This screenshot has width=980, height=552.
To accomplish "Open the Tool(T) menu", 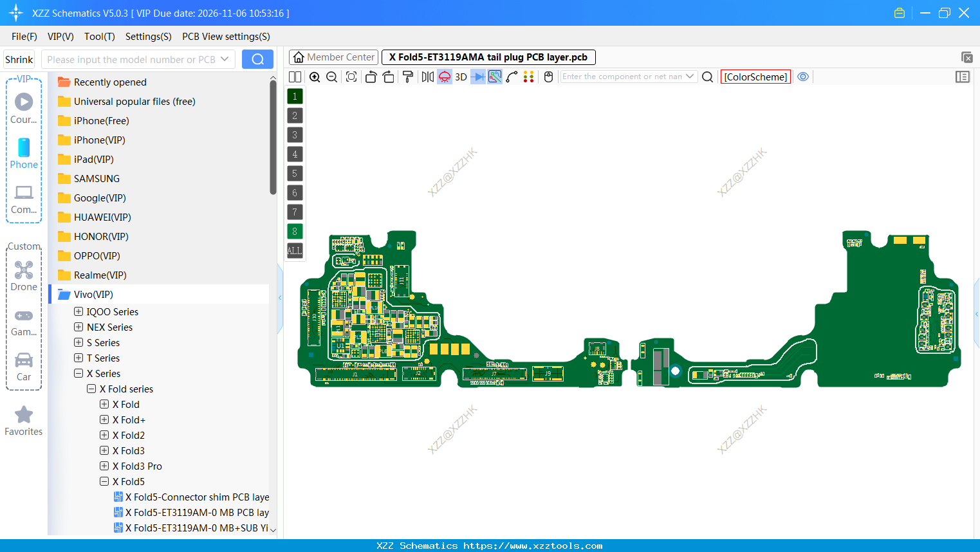I will tap(99, 37).
